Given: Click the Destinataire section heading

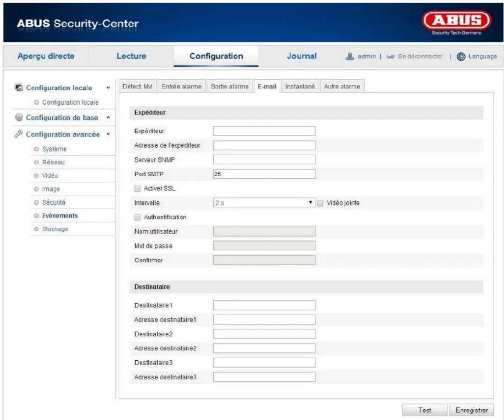Looking at the screenshot, I should 152,287.
